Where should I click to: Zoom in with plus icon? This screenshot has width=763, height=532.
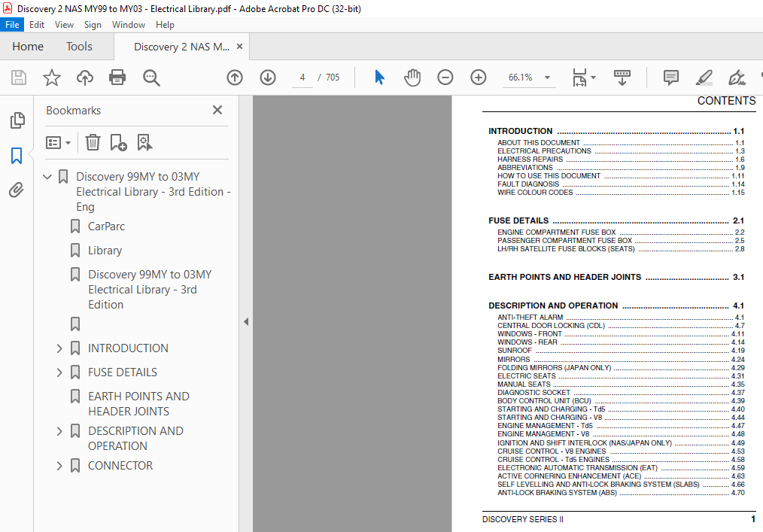click(x=479, y=78)
